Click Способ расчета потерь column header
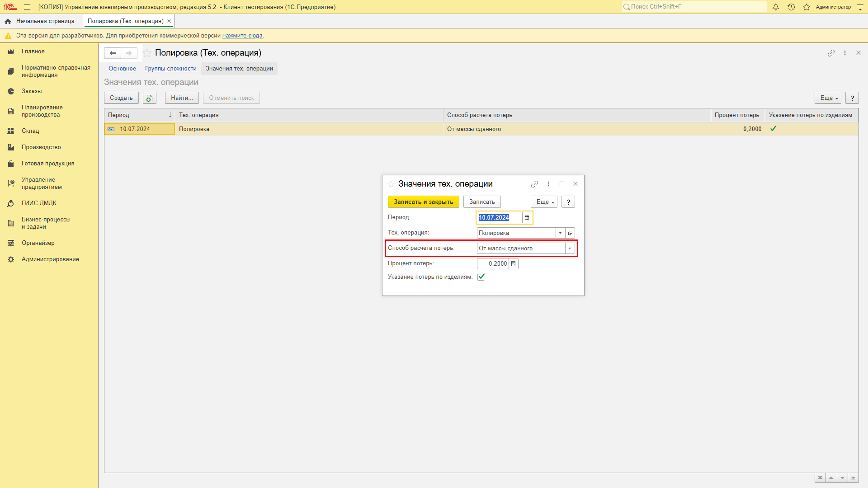This screenshot has width=868, height=488. tap(577, 115)
